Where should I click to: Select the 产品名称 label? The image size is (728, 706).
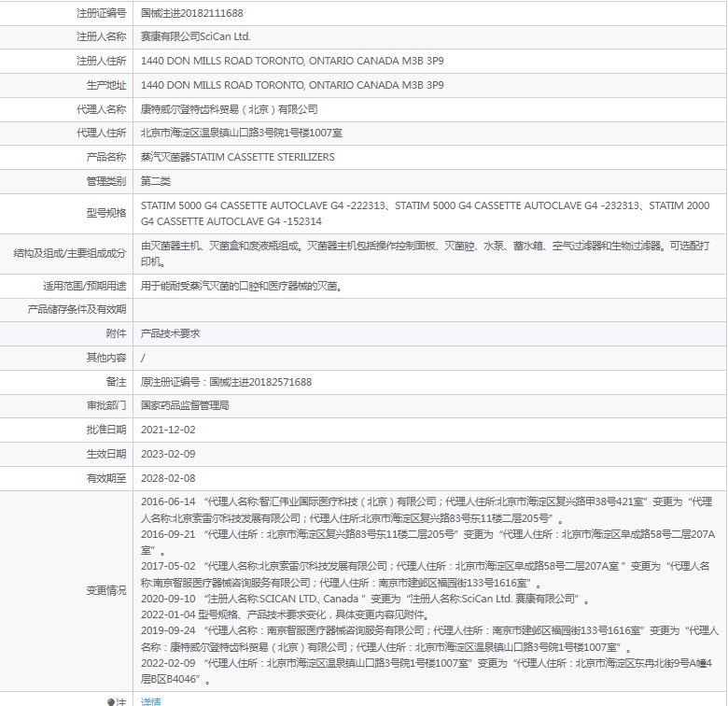(105, 157)
